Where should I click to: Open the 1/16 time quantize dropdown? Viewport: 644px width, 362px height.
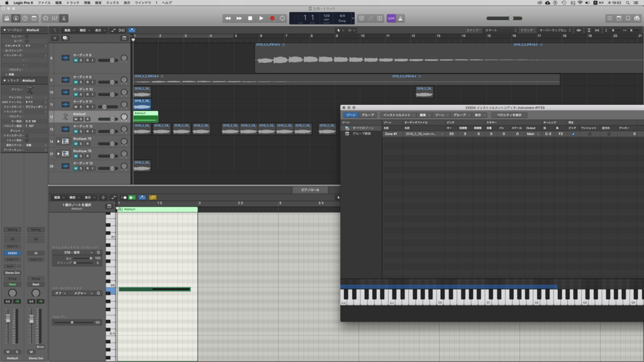73,253
